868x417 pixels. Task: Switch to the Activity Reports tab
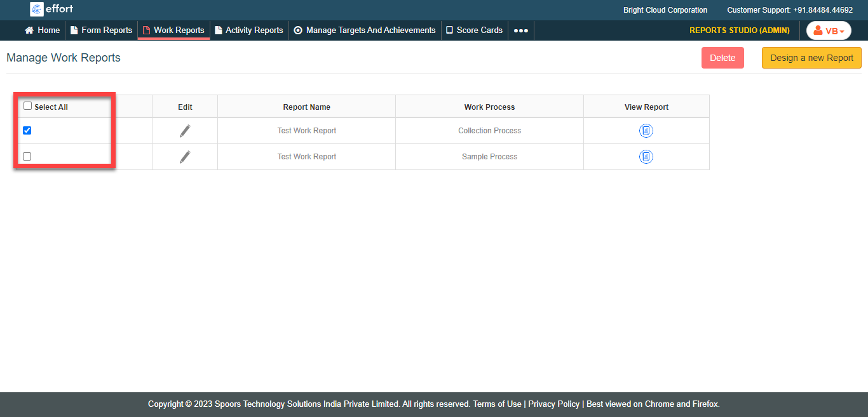coord(249,30)
